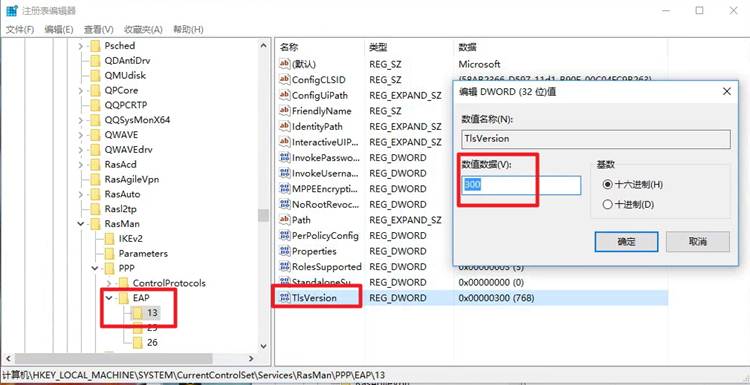Click the 数值数据 value input field
Image resolution: width=750 pixels, height=385 pixels.
click(x=521, y=185)
